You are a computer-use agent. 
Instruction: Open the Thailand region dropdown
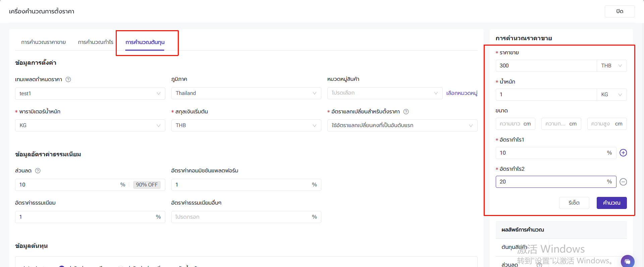(246, 93)
